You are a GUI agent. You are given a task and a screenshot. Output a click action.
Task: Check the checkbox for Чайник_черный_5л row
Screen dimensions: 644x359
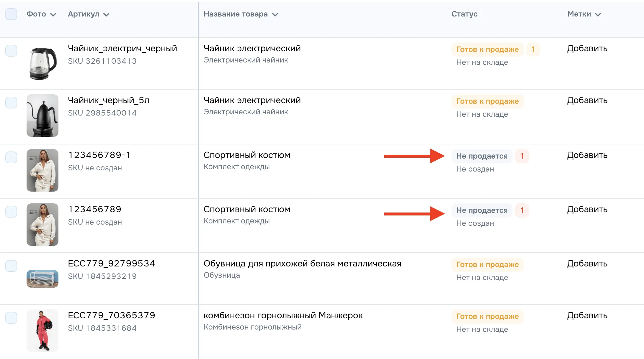pos(11,102)
